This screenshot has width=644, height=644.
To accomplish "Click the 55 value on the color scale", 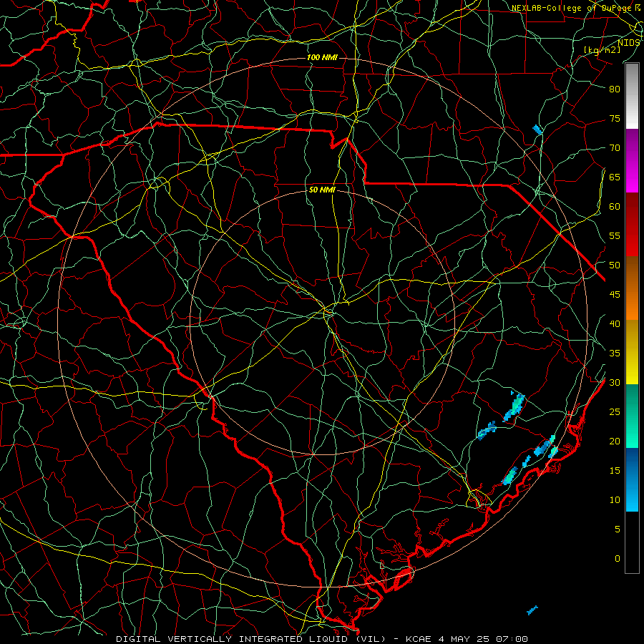I will (615, 235).
